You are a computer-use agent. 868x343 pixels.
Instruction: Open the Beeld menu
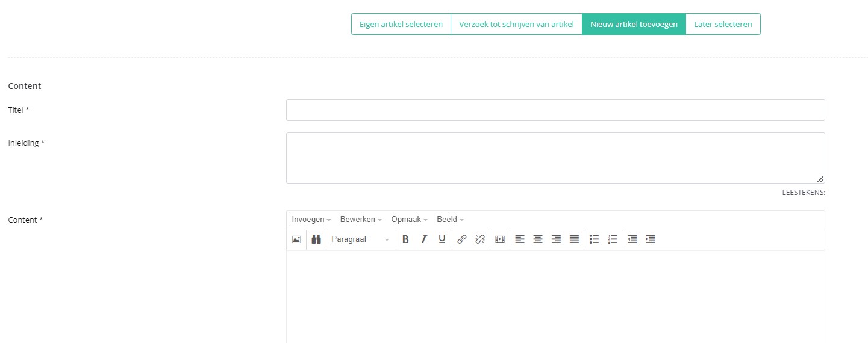[450, 220]
